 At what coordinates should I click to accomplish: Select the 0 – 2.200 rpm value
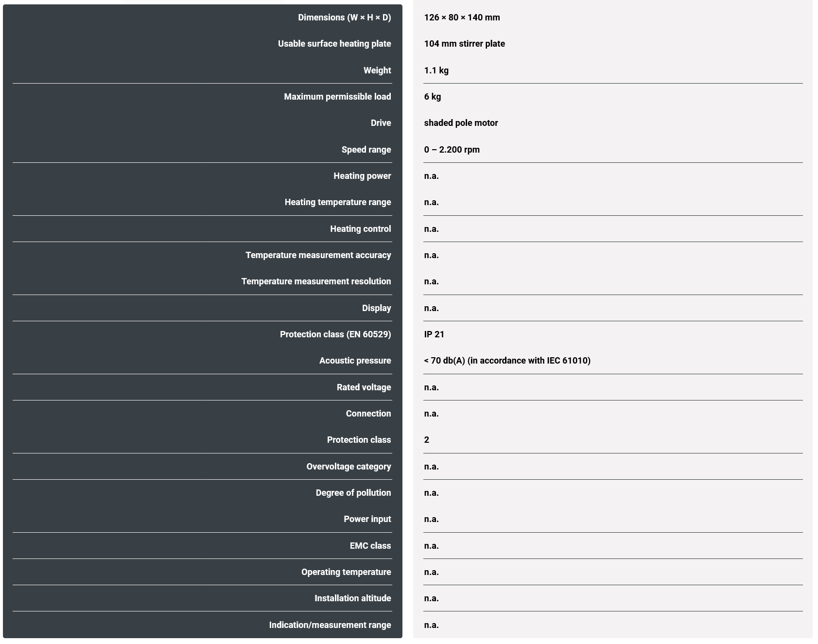tap(452, 150)
